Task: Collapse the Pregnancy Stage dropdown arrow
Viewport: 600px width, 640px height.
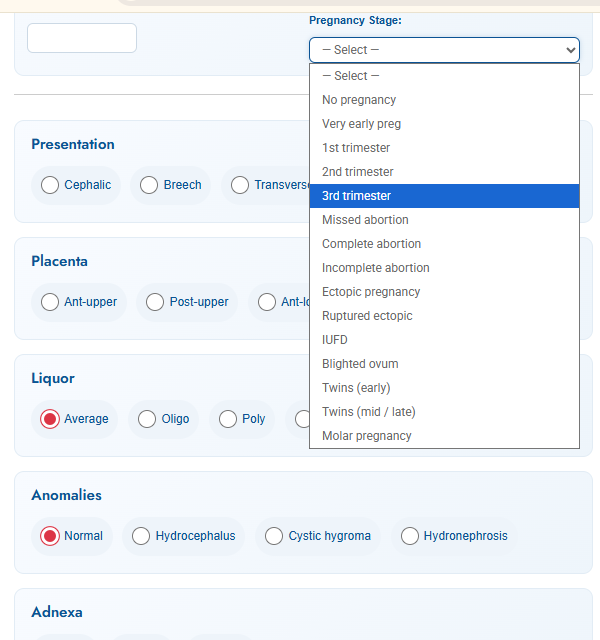Action: pos(571,50)
